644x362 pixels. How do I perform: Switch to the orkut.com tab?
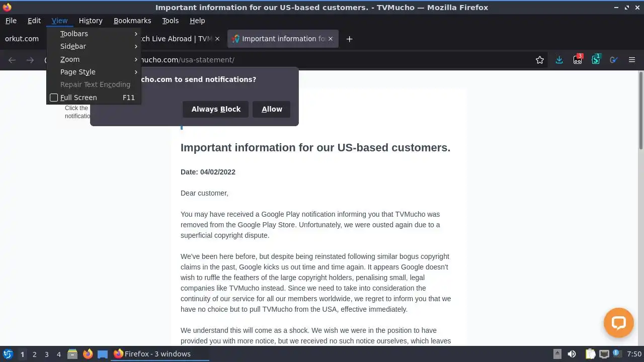pos(22,39)
